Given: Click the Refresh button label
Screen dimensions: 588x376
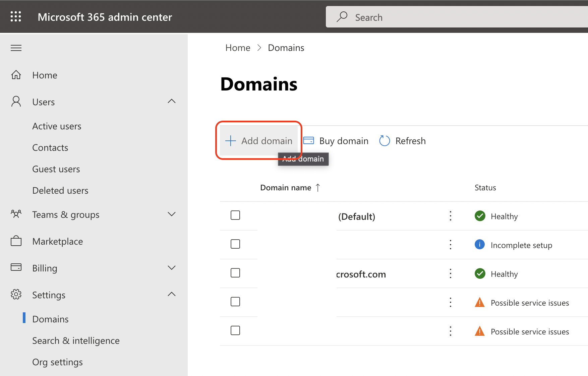Looking at the screenshot, I should click(410, 141).
